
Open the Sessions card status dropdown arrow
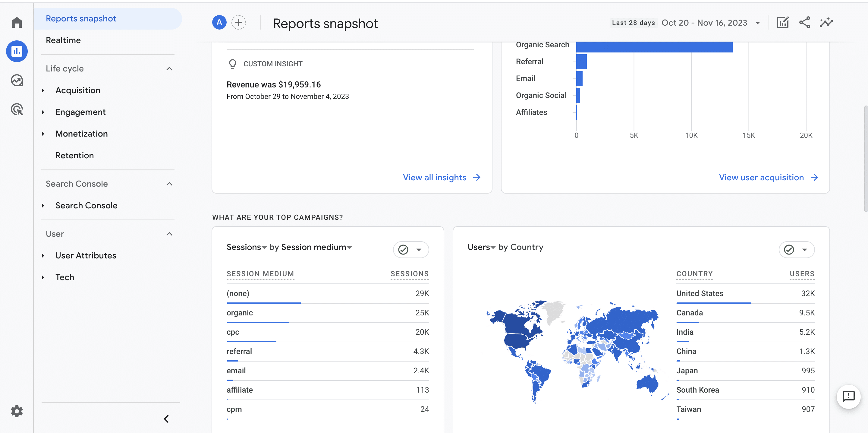(x=419, y=250)
